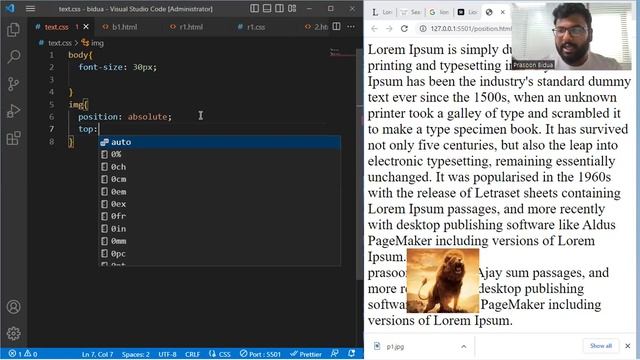Choose 0pc from the suggestion list
The height and width of the screenshot is (360, 640).
[x=220, y=253]
